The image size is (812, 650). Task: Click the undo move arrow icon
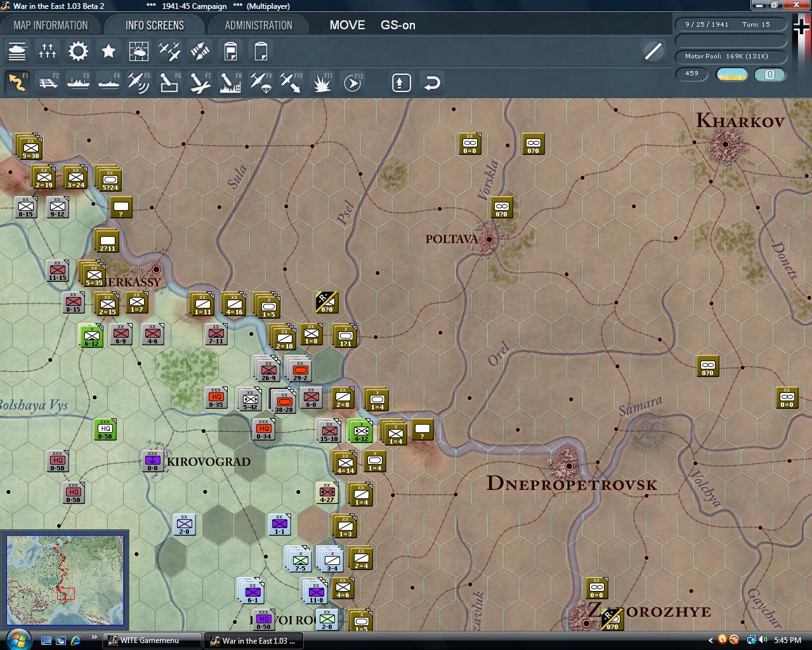[x=432, y=83]
